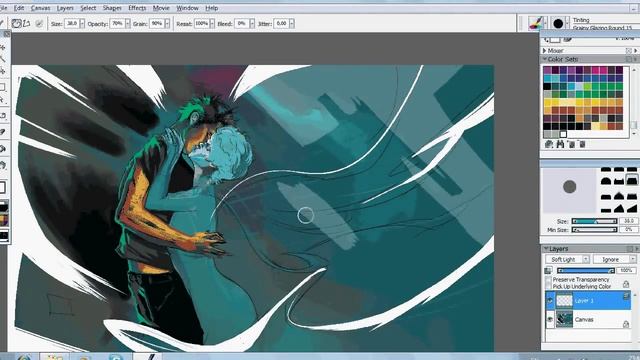This screenshot has width=640, height=360.
Task: Open the Resat value slider arrow
Action: 212,24
